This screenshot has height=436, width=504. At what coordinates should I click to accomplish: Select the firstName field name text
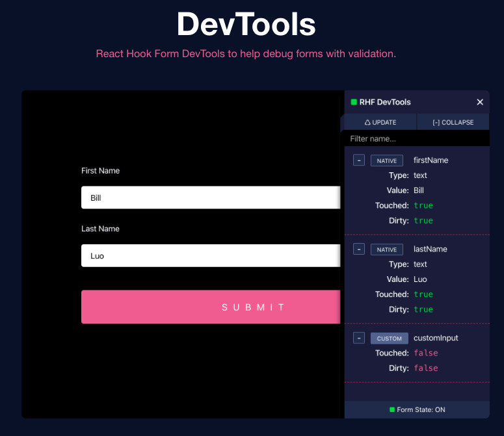point(431,160)
